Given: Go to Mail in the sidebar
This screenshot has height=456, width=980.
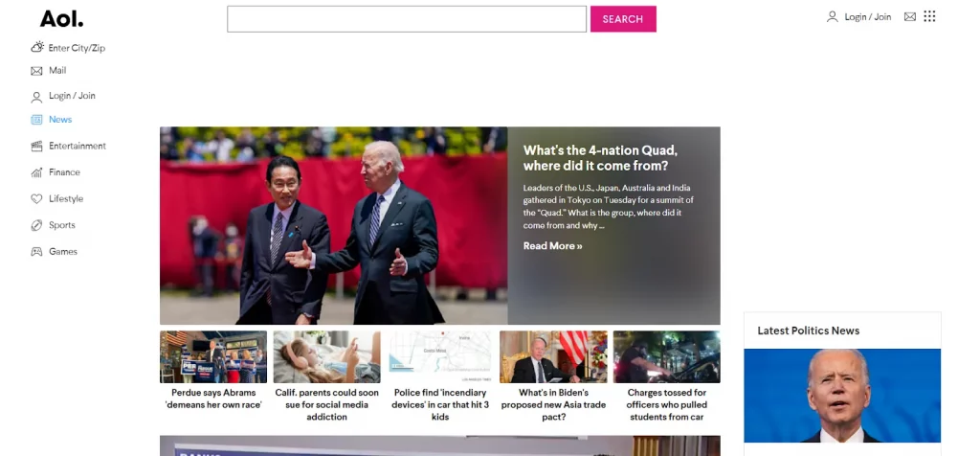Looking at the screenshot, I should point(57,70).
